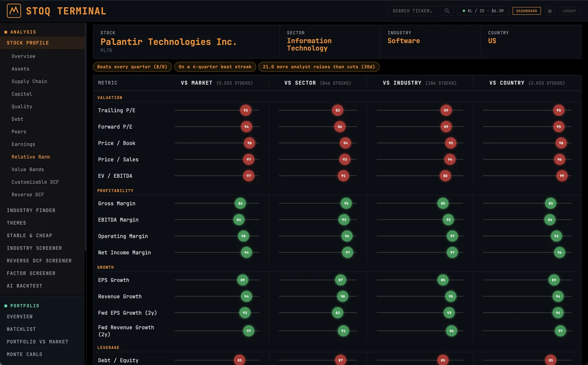This screenshot has height=365, width=588.
Task: Open INDUSTRY SCREENER
Action: (34, 248)
